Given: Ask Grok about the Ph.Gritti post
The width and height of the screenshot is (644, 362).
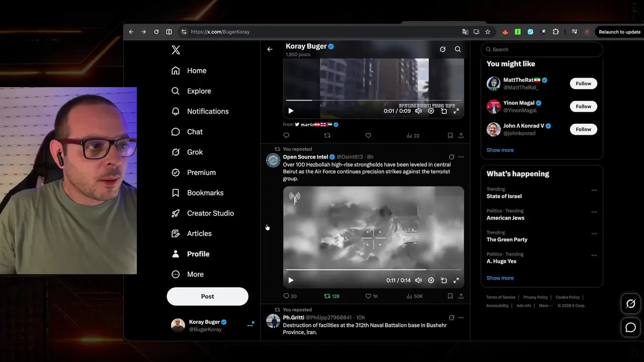Looking at the screenshot, I should pos(451,318).
